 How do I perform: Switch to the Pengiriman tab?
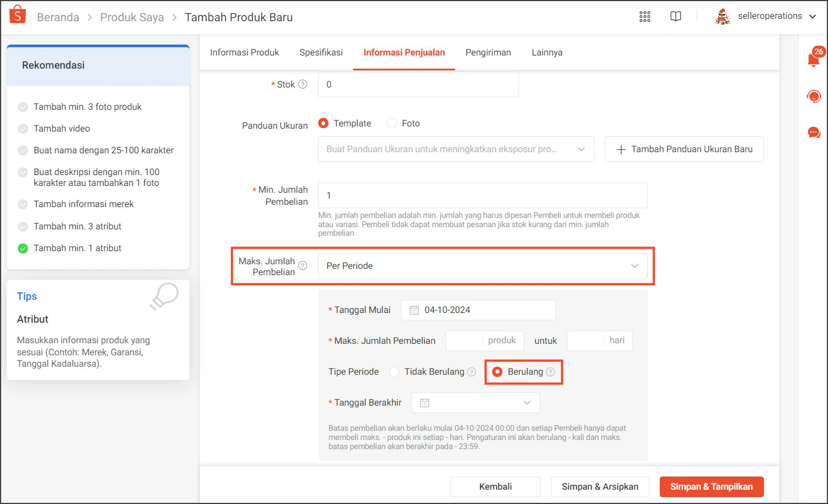point(488,52)
